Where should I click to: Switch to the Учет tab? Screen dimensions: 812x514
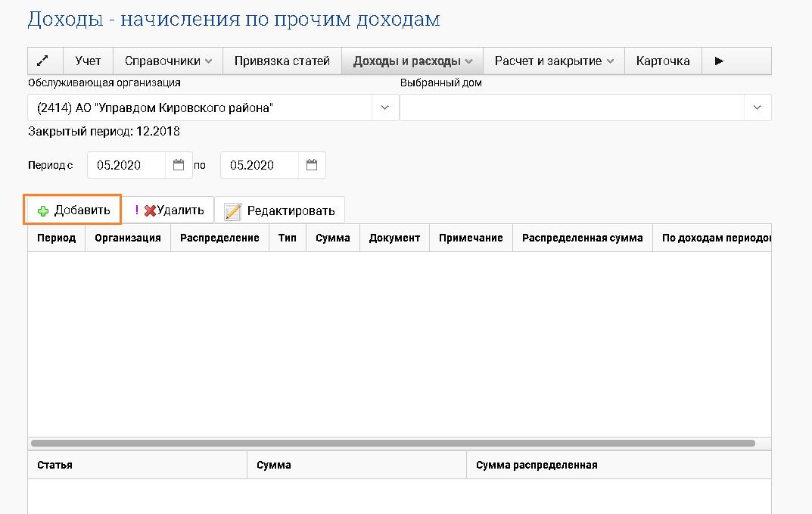coord(88,61)
